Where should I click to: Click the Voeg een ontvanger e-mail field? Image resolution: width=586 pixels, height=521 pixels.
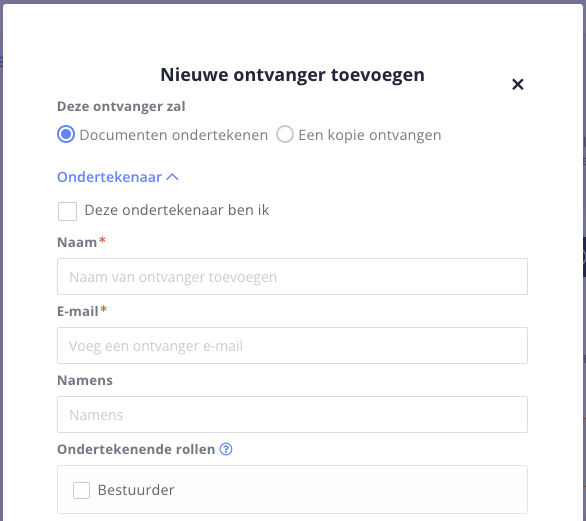tap(292, 345)
